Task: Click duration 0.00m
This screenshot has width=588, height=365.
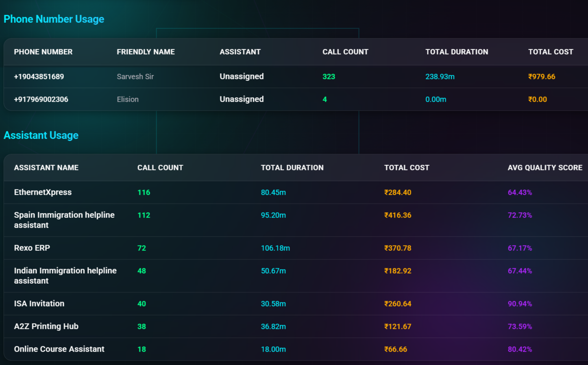Action: click(436, 99)
